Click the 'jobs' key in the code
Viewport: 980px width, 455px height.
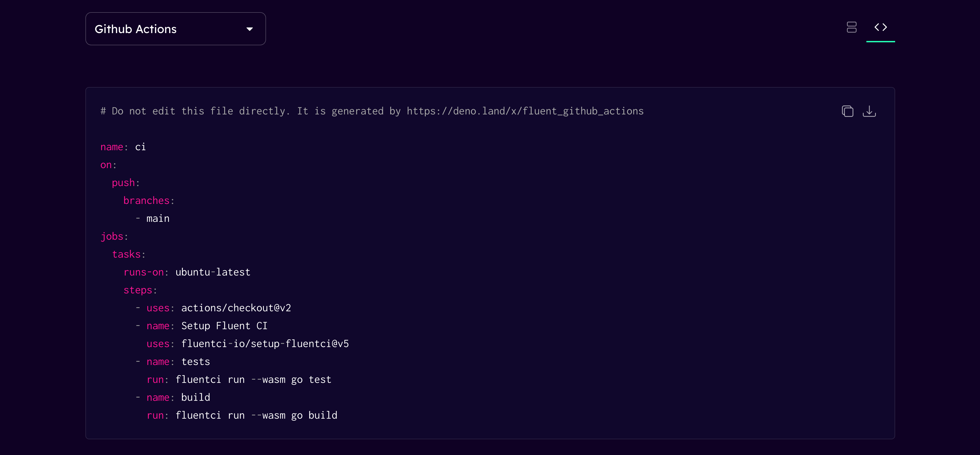(112, 237)
